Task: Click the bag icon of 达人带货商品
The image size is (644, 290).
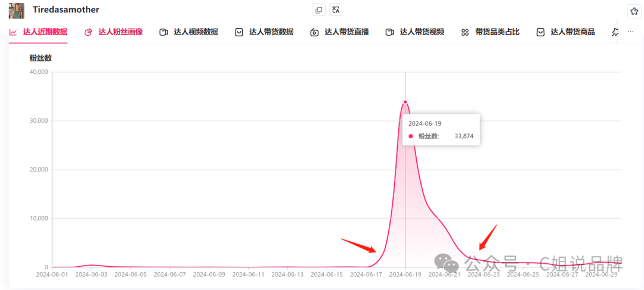Action: [541, 32]
